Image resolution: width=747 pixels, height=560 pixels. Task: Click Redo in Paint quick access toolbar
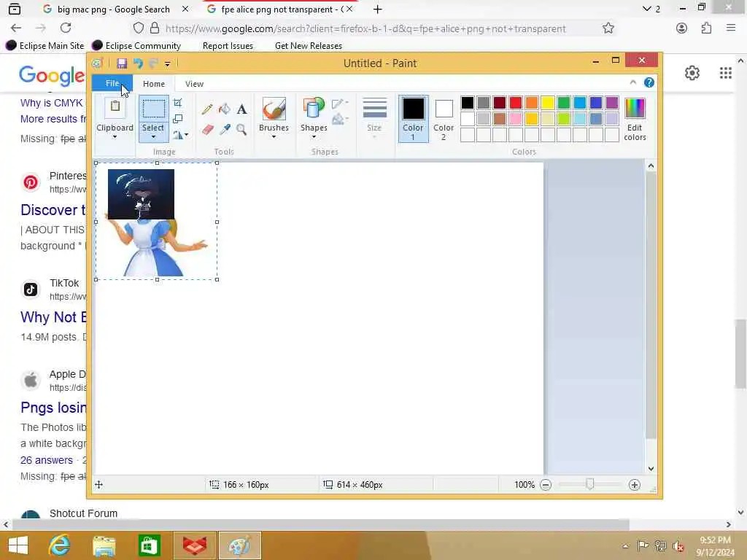click(x=153, y=63)
